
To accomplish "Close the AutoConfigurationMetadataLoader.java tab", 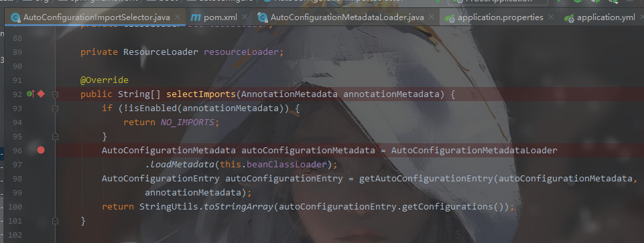I will 432,17.
